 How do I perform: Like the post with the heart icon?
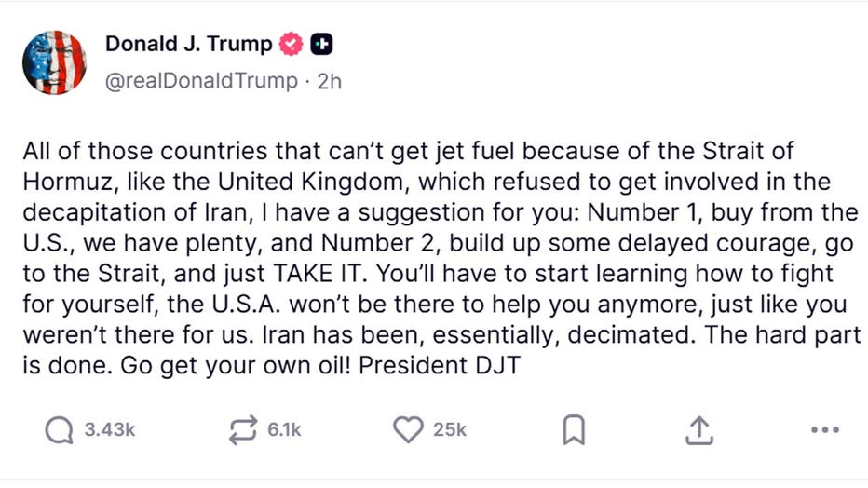(x=408, y=429)
